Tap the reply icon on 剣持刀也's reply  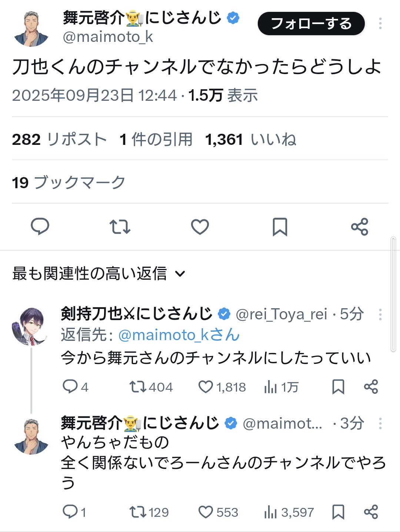[x=70, y=387]
